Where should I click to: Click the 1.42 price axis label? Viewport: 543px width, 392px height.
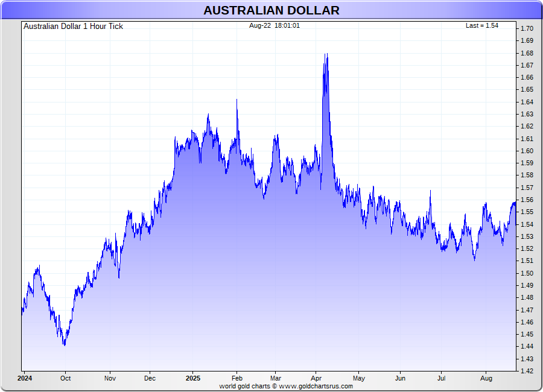pos(526,371)
